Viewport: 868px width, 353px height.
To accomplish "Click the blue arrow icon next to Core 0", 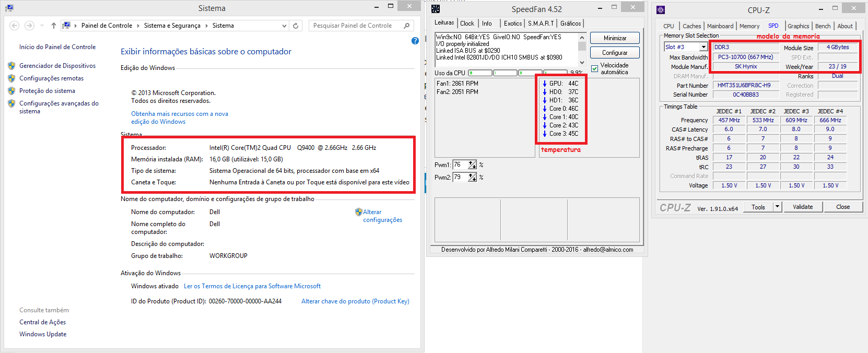I will 545,109.
